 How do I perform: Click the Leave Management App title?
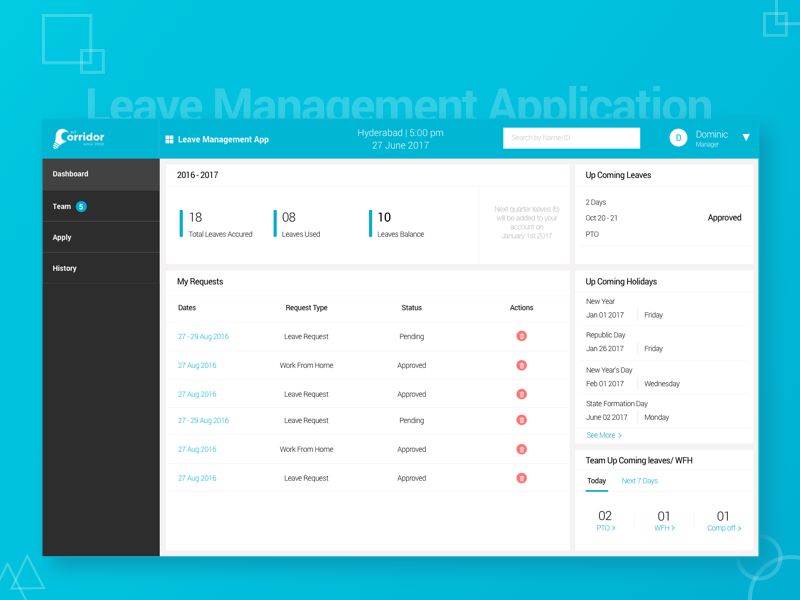(x=223, y=139)
